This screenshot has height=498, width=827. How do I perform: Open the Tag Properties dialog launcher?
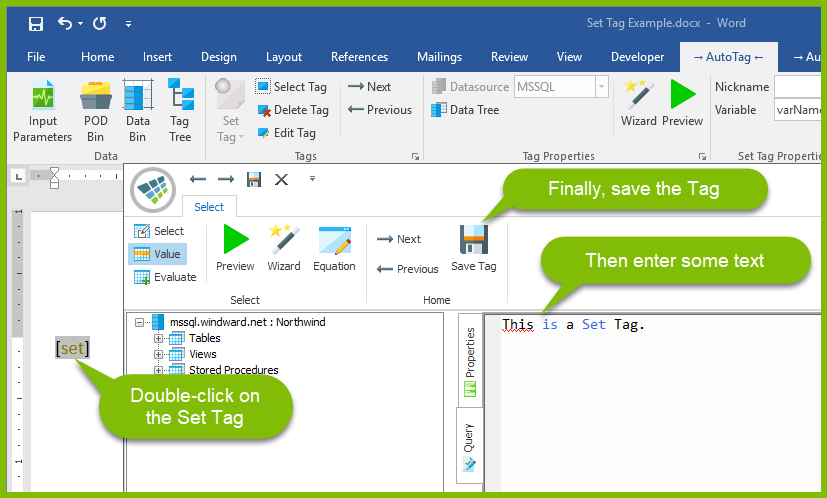coord(702,157)
